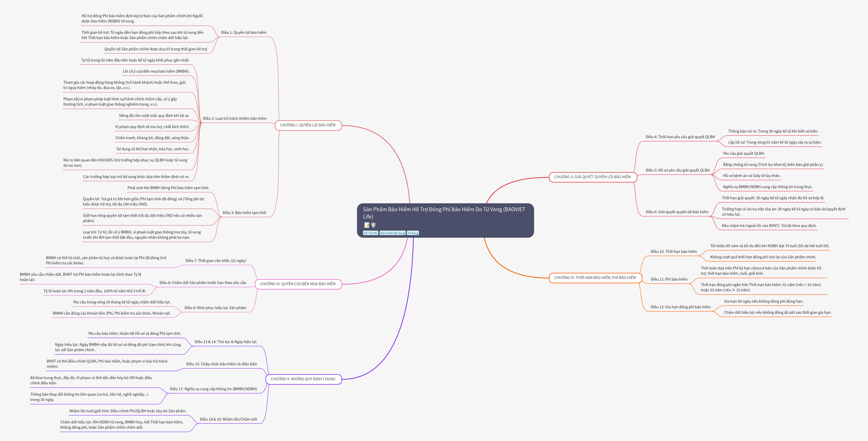Select the 'Hỗ Trợ Phí' tag
The width and height of the screenshot is (868, 441).
coord(370,233)
